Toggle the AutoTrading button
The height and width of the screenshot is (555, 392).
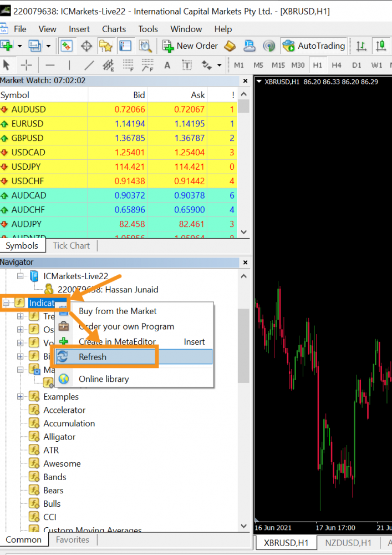click(x=314, y=46)
